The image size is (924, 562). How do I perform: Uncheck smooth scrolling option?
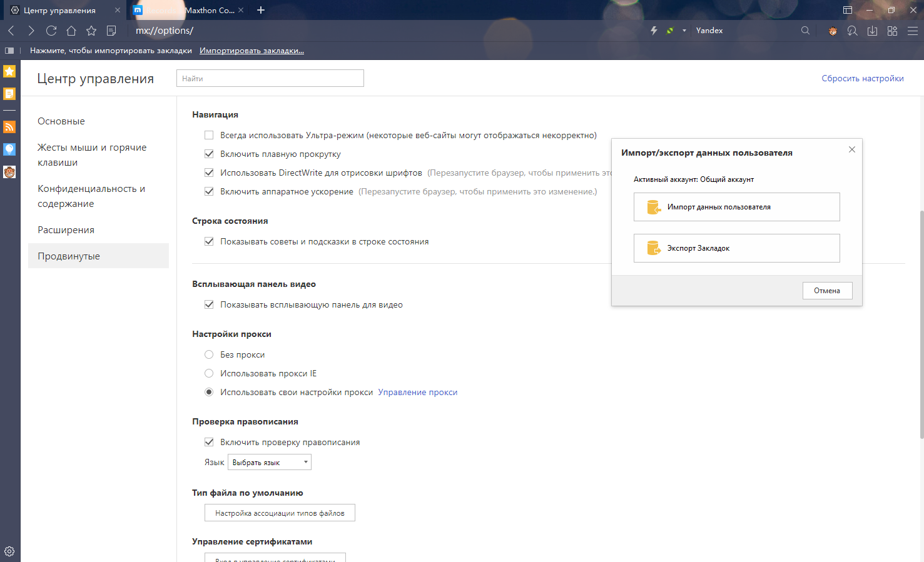[x=209, y=154]
